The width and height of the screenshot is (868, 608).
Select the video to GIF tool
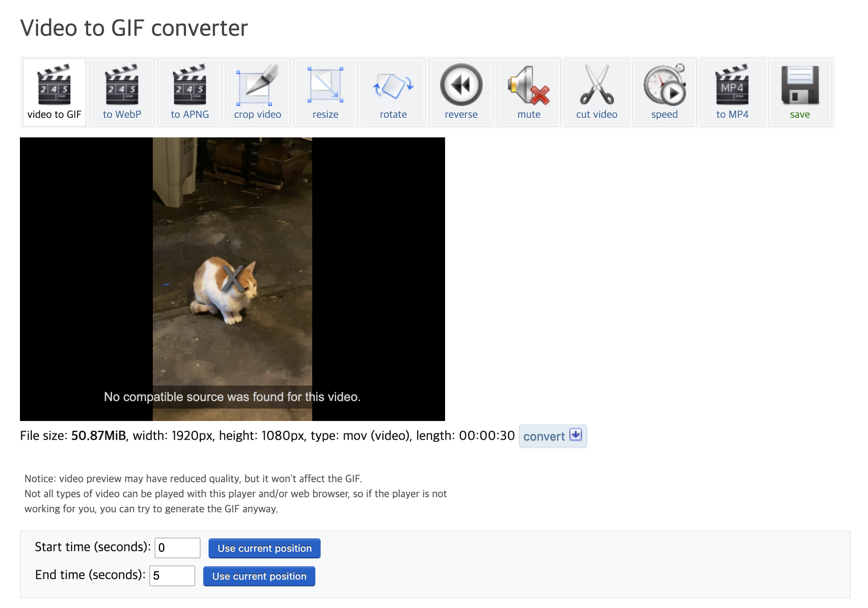[54, 92]
